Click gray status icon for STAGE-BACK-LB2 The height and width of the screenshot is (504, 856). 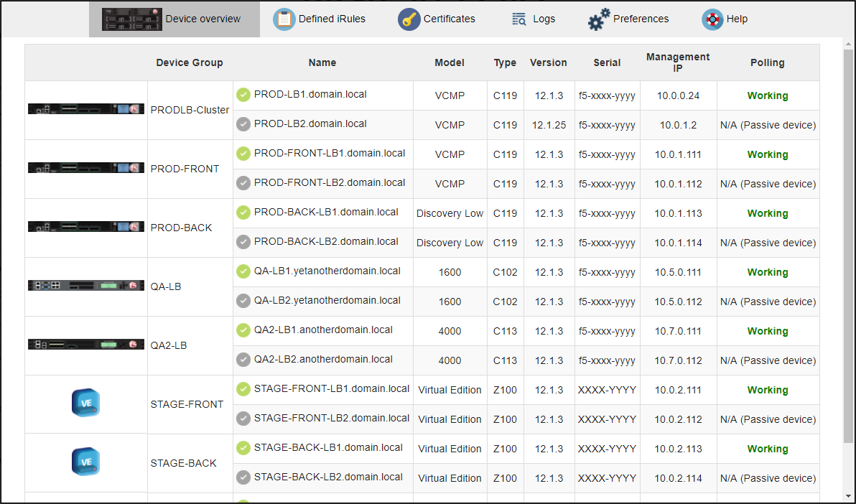pyautogui.click(x=243, y=477)
